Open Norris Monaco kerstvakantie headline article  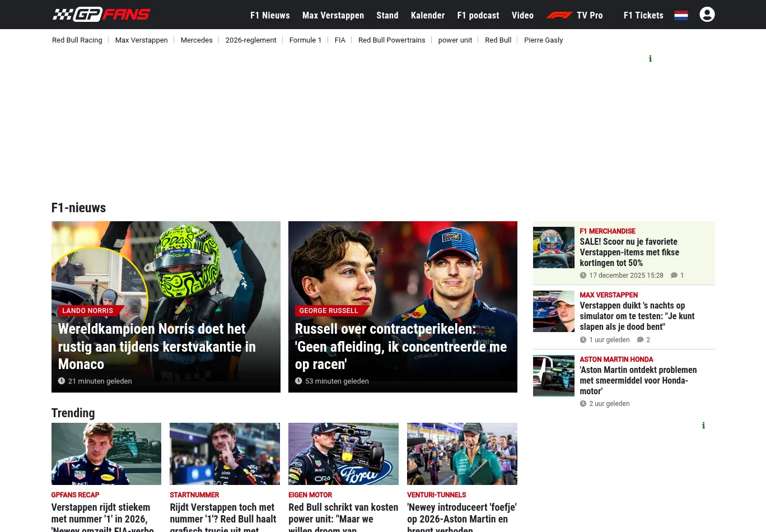pyautogui.click(x=157, y=346)
